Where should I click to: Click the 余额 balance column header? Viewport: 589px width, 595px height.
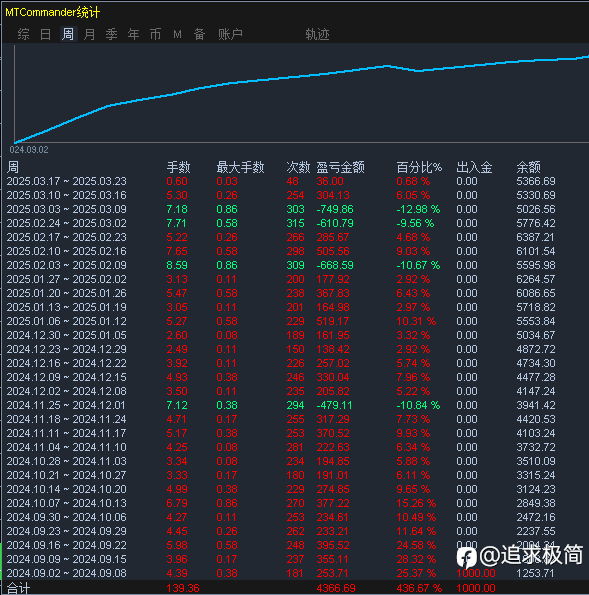528,167
